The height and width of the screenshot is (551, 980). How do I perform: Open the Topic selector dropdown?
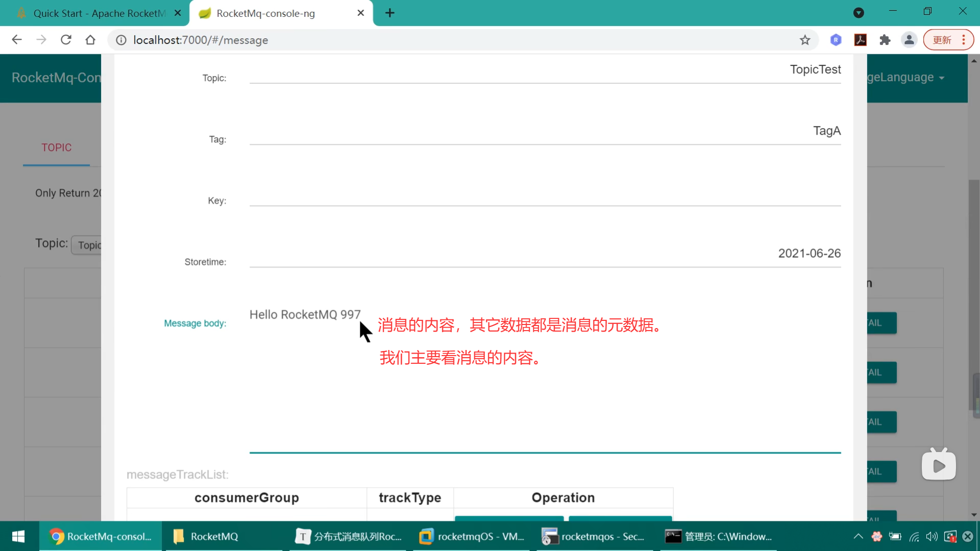click(x=88, y=245)
